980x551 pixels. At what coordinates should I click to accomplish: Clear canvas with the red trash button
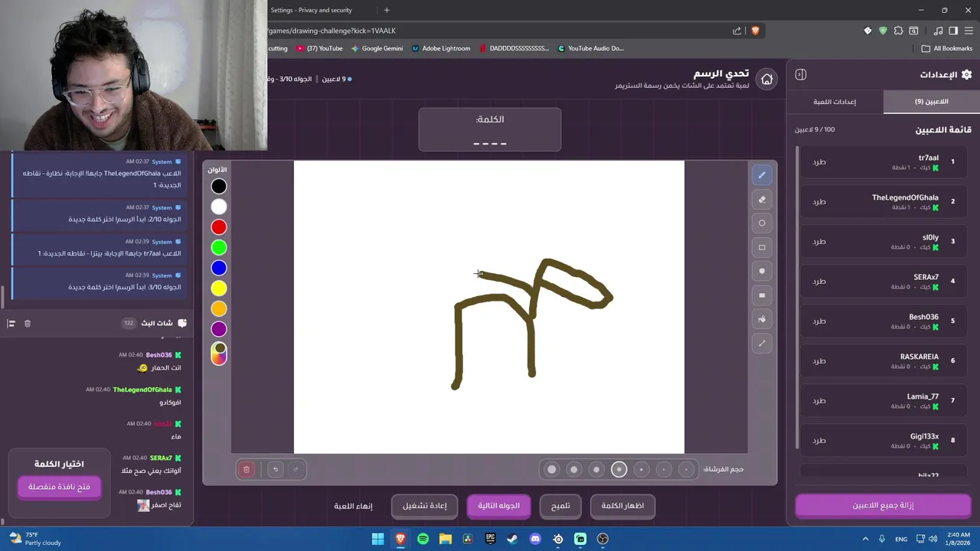click(x=247, y=469)
